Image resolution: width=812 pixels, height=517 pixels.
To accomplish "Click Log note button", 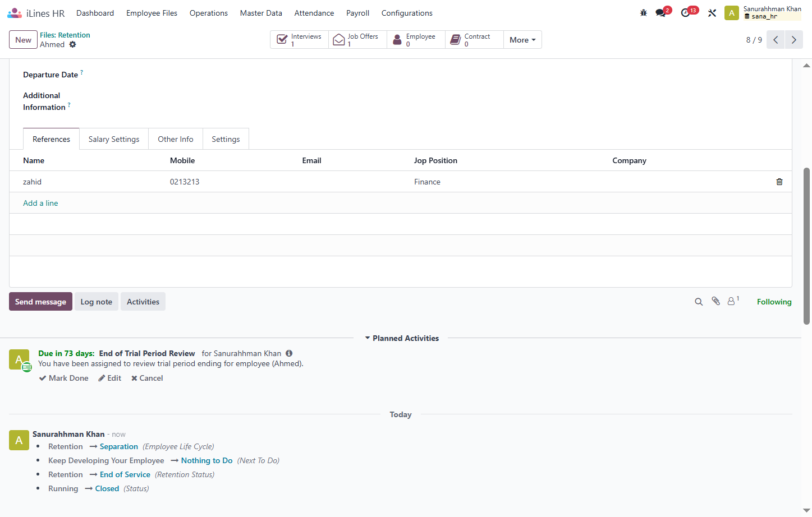I will pyautogui.click(x=96, y=302).
